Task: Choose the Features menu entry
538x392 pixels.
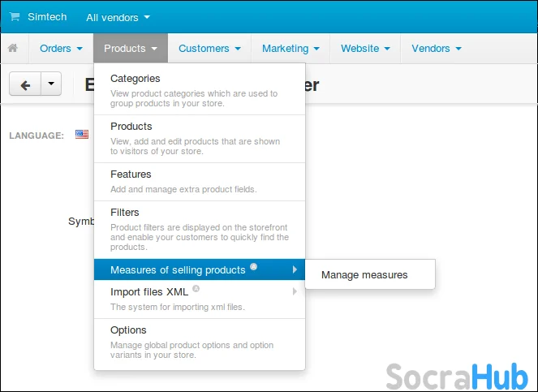Action: [x=131, y=174]
